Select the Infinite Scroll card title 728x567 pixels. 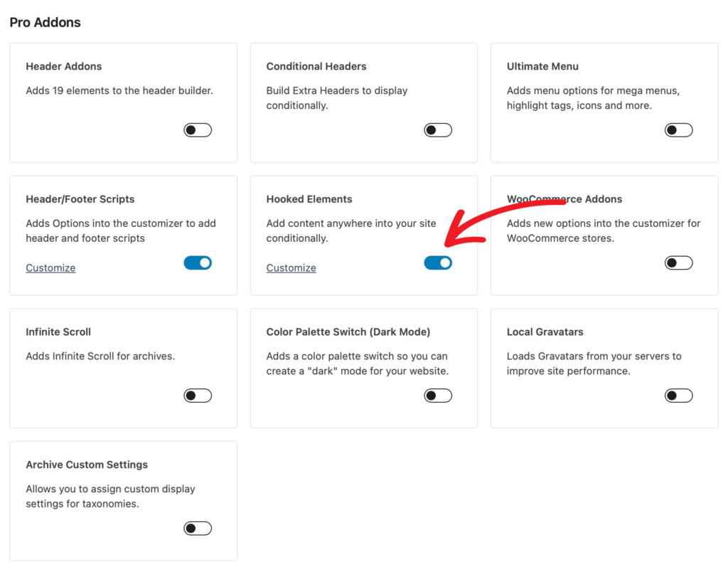tap(58, 332)
